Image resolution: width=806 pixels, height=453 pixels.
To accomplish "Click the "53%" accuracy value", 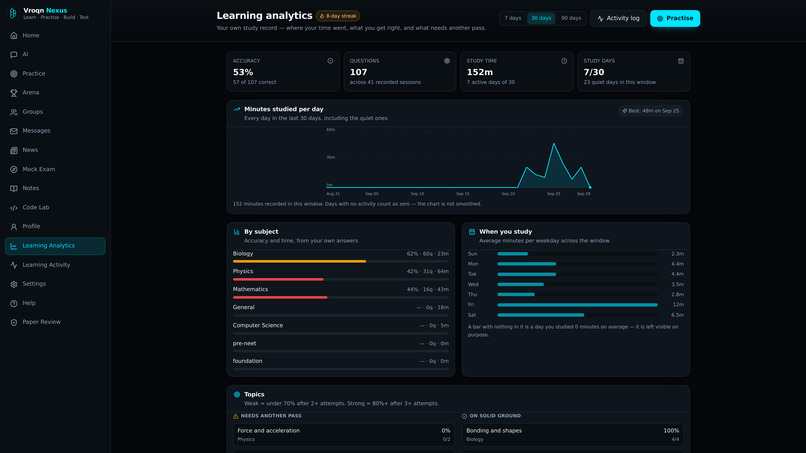I will (x=243, y=73).
